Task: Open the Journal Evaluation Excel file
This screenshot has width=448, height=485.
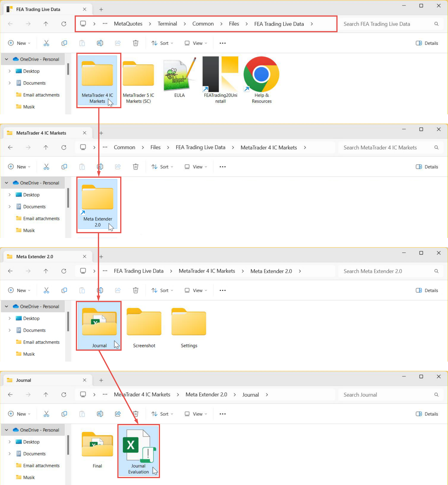Action: (x=138, y=451)
